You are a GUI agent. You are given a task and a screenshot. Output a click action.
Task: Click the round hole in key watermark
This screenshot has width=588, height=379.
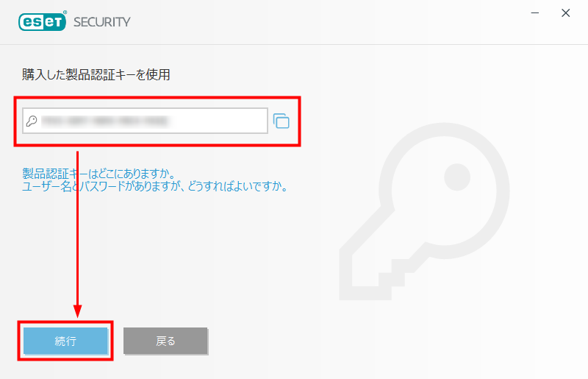457,177
